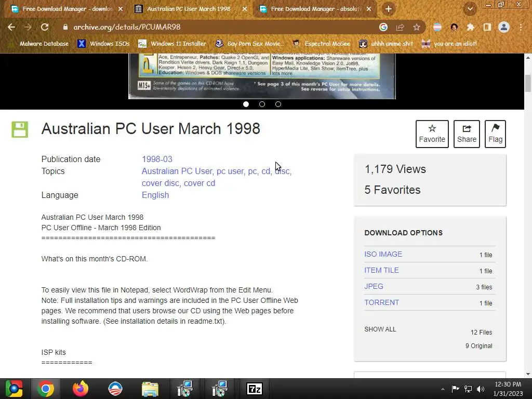Open the 1998-03 publication date link

[x=157, y=159]
